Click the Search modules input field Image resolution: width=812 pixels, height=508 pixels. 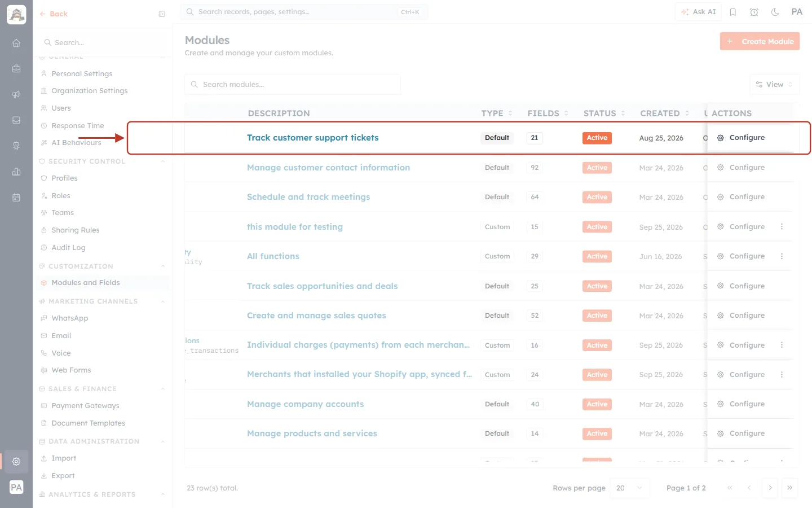[x=293, y=85]
